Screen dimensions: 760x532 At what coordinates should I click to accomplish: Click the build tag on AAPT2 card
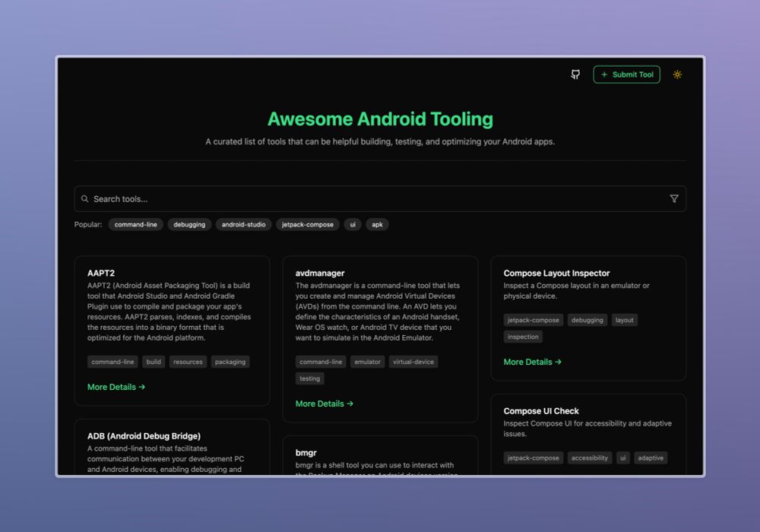point(154,362)
